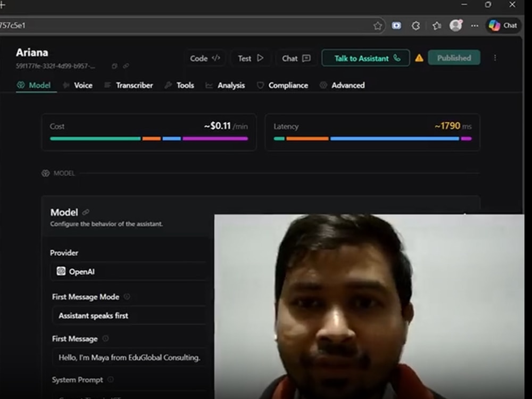Open browser extensions icon
532x399 pixels.
coord(416,26)
